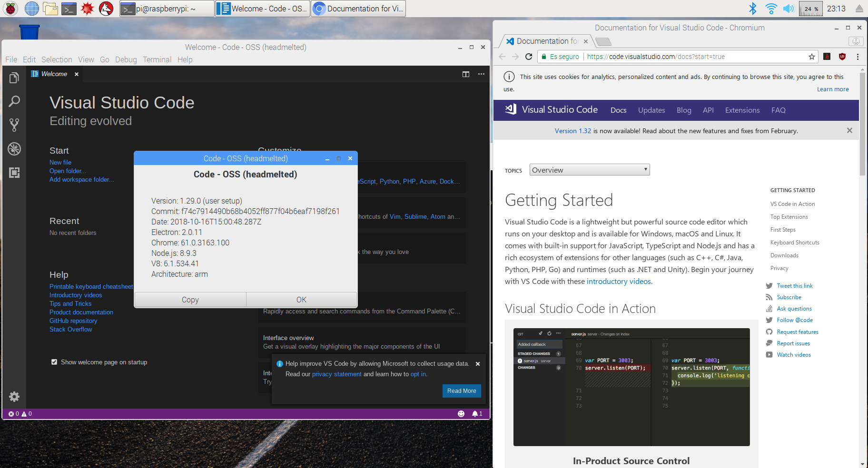
Task: Open the editor more actions ellipsis
Action: pyautogui.click(x=481, y=74)
